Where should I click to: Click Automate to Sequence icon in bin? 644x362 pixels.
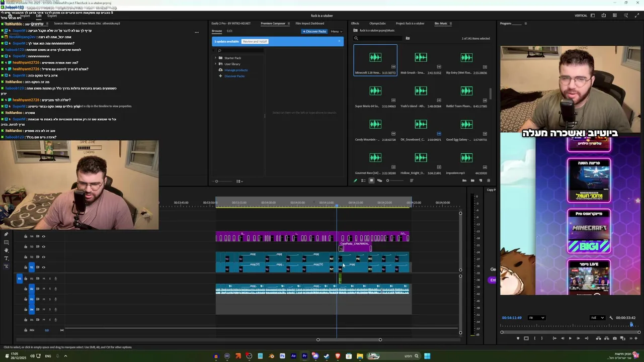pyautogui.click(x=464, y=180)
